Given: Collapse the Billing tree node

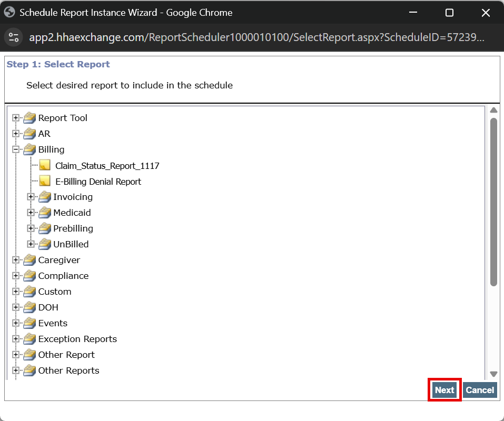Looking at the screenshot, I should [x=16, y=149].
